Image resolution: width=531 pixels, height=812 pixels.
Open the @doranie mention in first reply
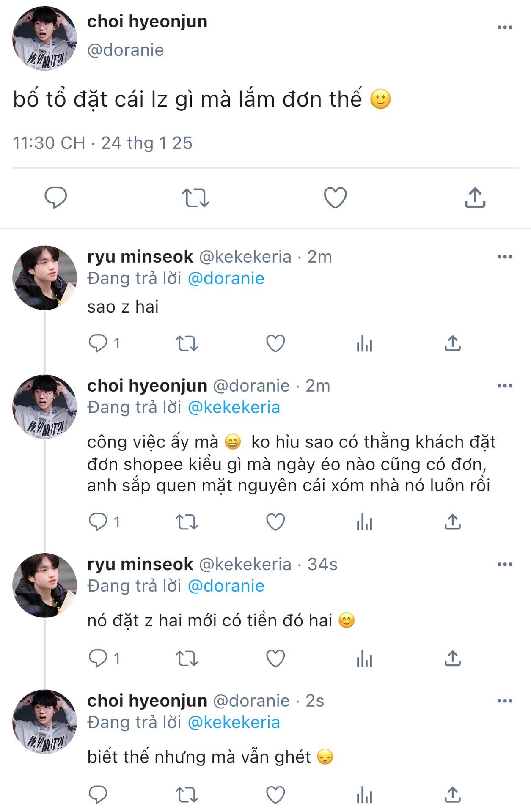[226, 278]
